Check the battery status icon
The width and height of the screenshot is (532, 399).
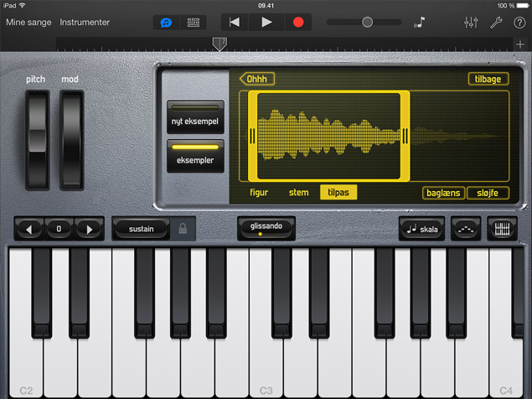point(522,5)
